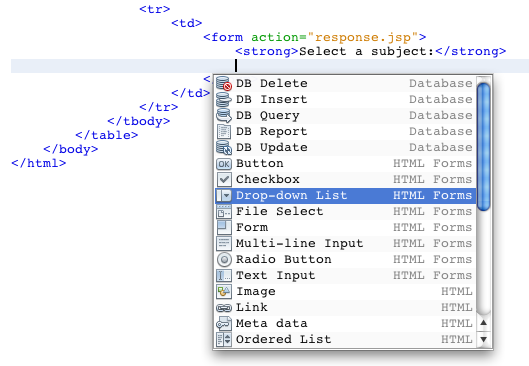Select Ordered List from the popup

tap(345, 339)
